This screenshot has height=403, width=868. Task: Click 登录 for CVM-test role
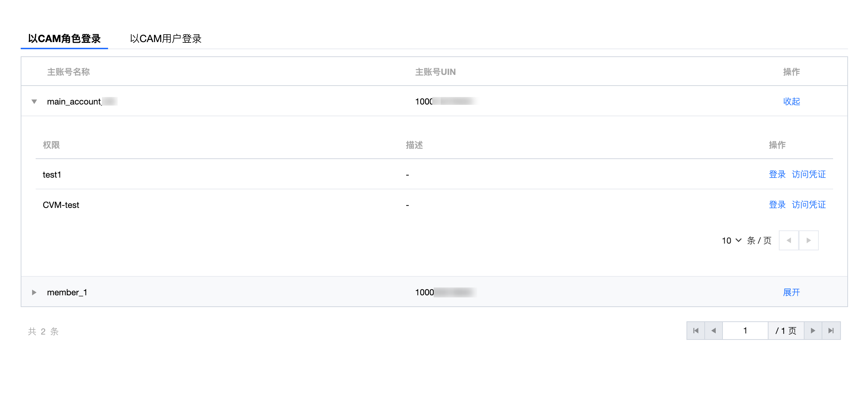coord(777,205)
